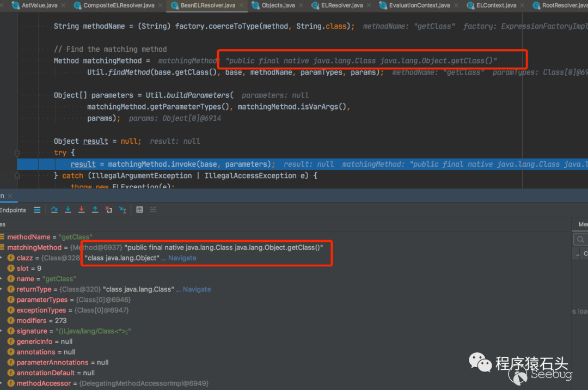
Task: Open the EvaluationContext.java tab
Action: pyautogui.click(x=419, y=5)
